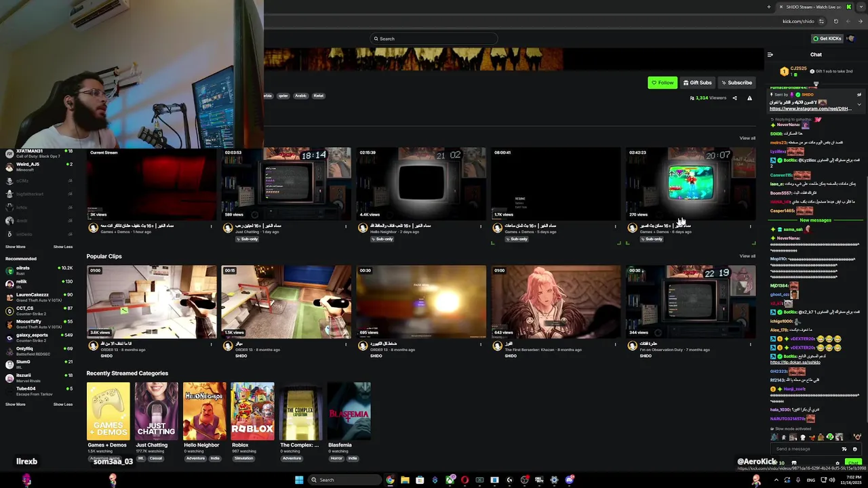Expand the pinned chat message
Screen dimensions: 868x488
pos(859,104)
